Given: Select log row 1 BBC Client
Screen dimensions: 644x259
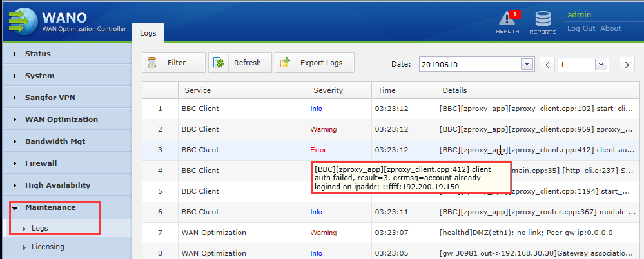Looking at the screenshot, I should pyautogui.click(x=200, y=109).
